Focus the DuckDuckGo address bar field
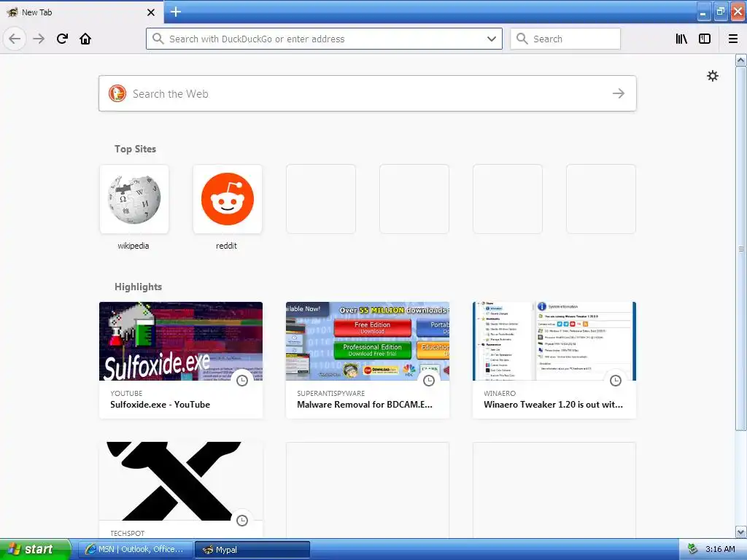747x560 pixels. click(x=324, y=39)
